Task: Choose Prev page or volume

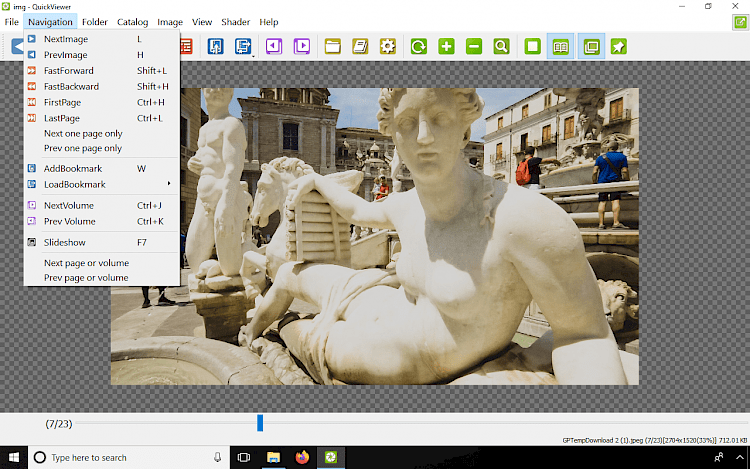Action: pyautogui.click(x=101, y=278)
